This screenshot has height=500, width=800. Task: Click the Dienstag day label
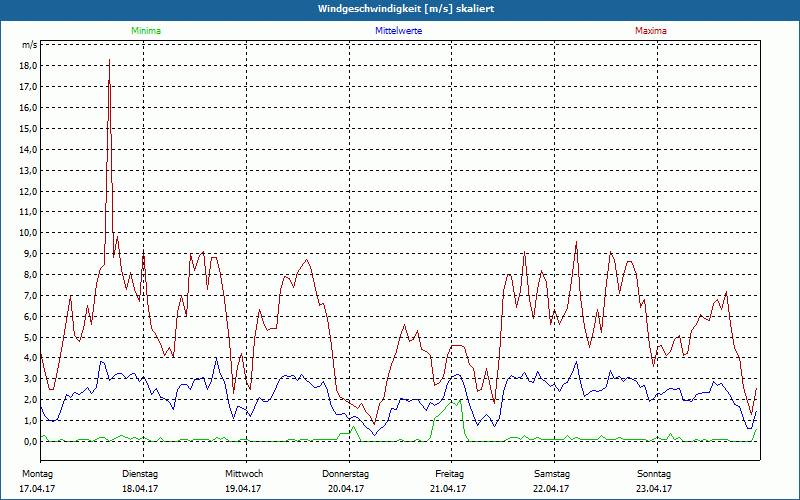pos(140,474)
